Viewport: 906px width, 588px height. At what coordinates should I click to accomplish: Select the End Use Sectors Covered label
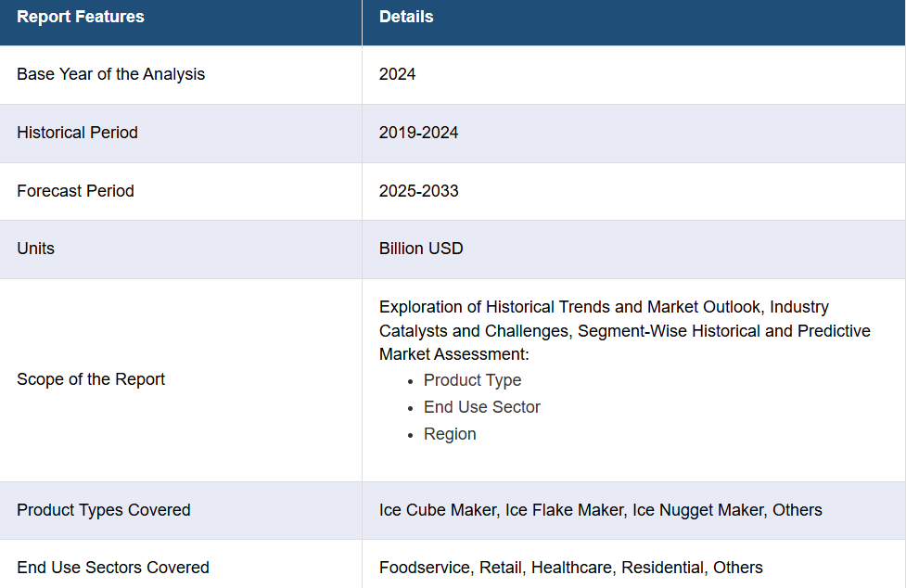click(x=113, y=568)
